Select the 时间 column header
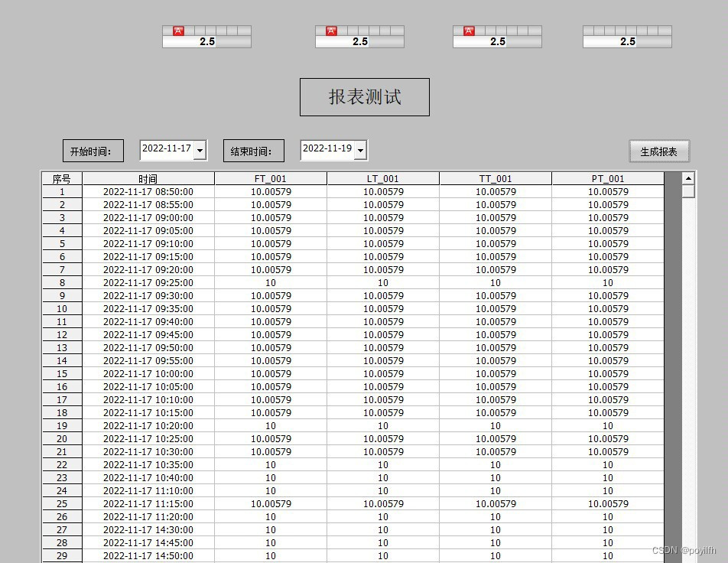 pos(148,178)
